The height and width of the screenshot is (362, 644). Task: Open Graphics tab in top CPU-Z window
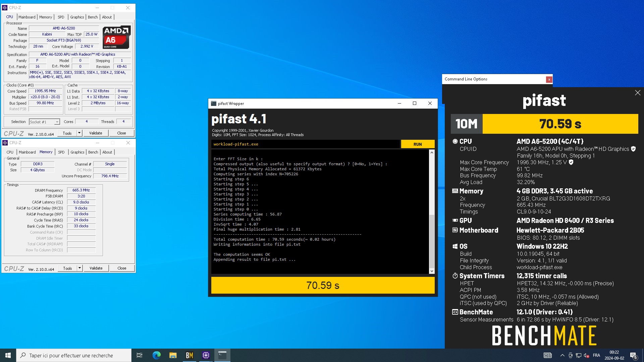pyautogui.click(x=77, y=17)
